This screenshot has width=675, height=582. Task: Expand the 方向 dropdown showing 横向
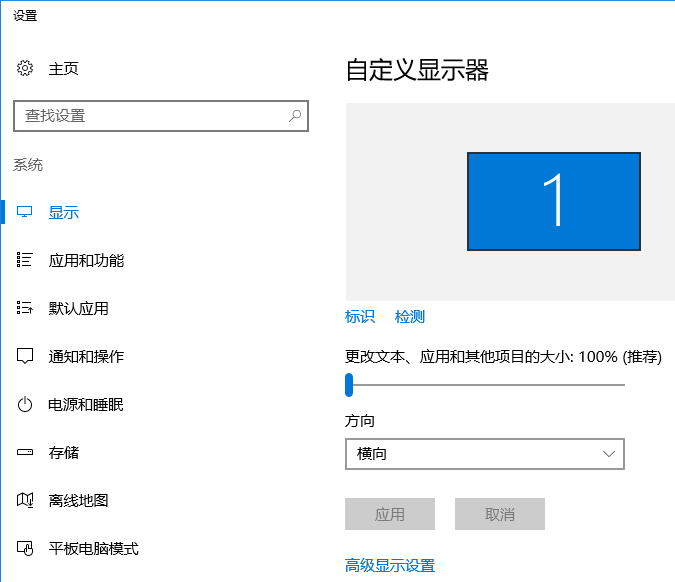tap(484, 454)
